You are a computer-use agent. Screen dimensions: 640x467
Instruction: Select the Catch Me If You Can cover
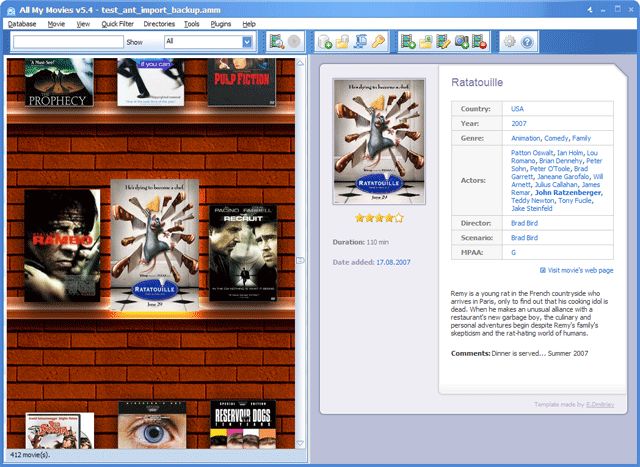pos(151,82)
